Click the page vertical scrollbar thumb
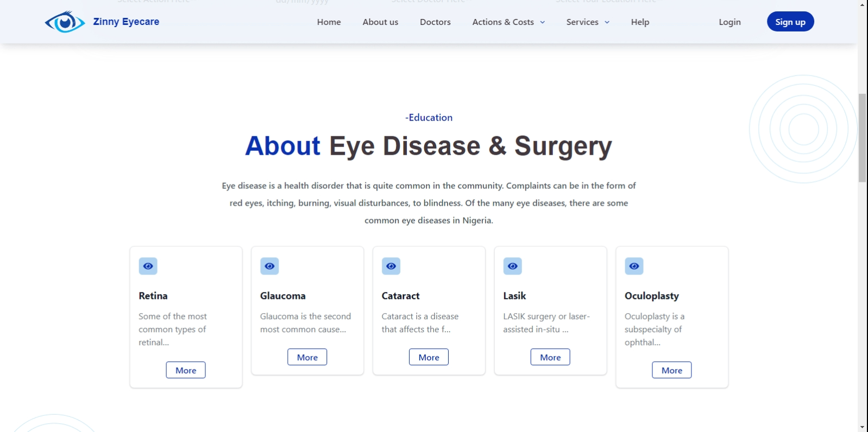868x432 pixels. (x=863, y=138)
